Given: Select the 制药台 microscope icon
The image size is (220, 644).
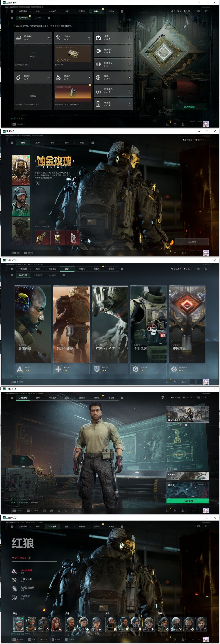Looking at the screenshot, I should click(x=18, y=77).
